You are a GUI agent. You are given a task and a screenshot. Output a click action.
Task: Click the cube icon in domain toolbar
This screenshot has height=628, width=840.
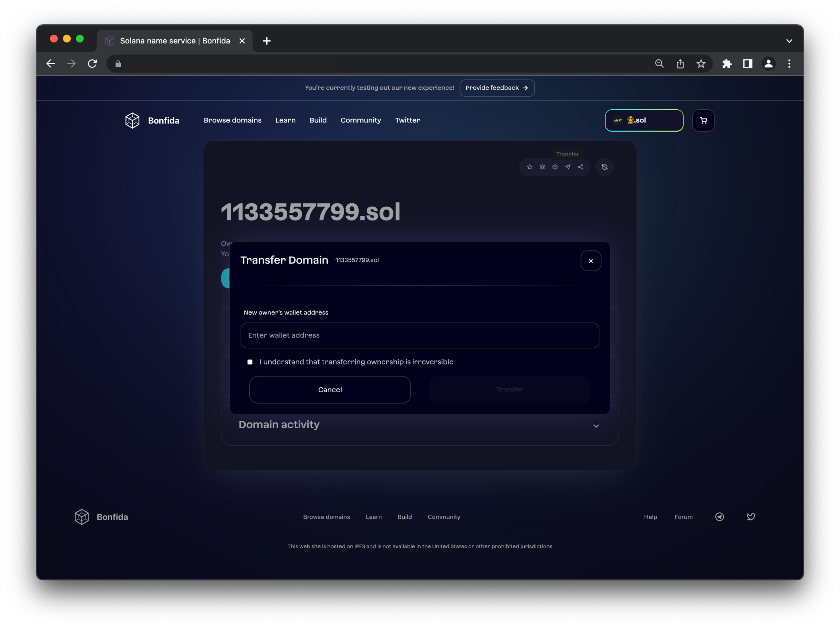coord(555,167)
